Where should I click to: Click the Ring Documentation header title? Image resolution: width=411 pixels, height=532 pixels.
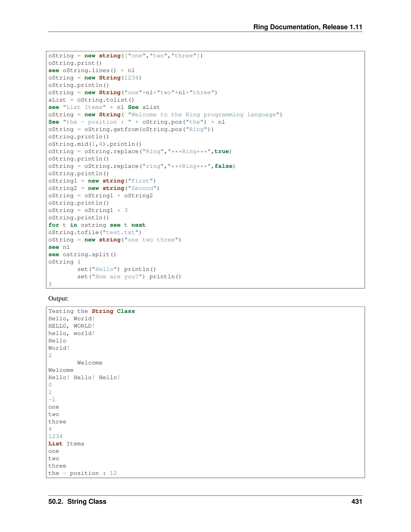(307, 27)
